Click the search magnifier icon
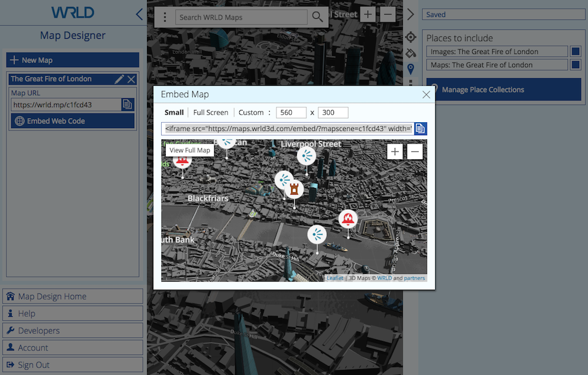The width and height of the screenshot is (588, 375). tap(318, 17)
